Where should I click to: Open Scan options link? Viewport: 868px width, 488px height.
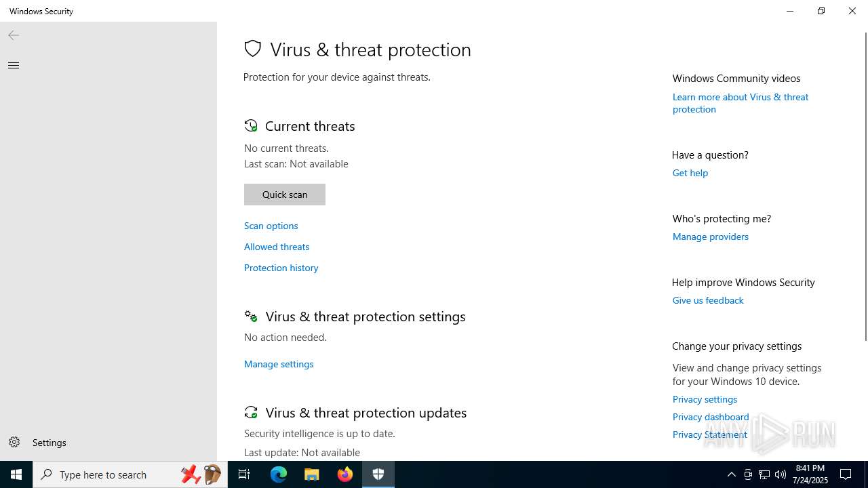point(271,226)
